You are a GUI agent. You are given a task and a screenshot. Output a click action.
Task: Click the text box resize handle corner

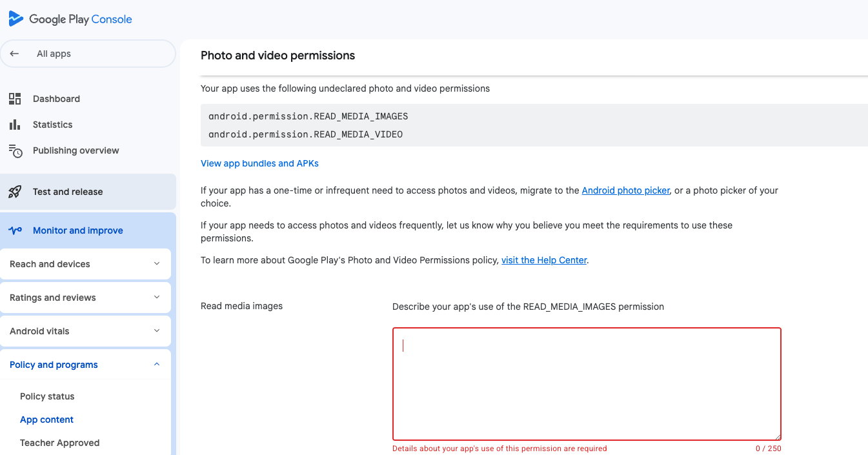click(778, 437)
